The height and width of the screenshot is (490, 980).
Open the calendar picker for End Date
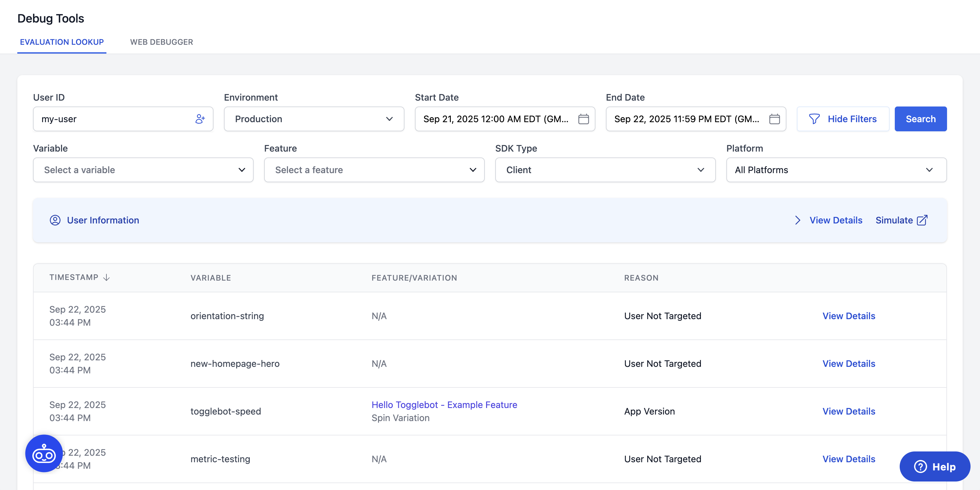(x=775, y=119)
